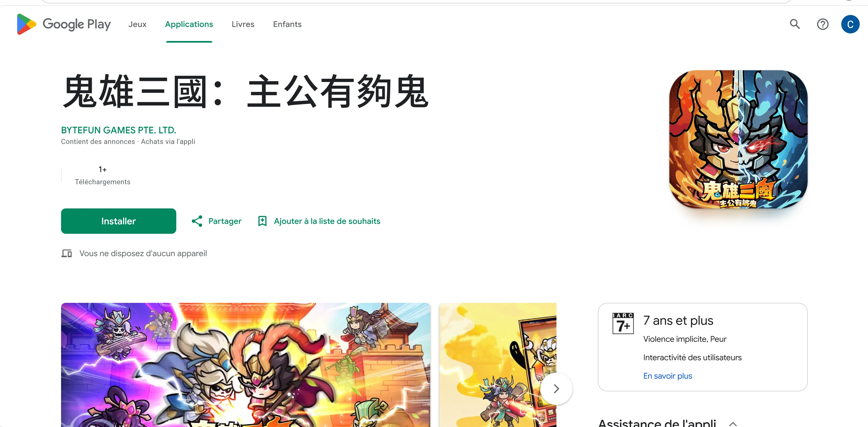Screen dimensions: 868x427
Task: Click the IARC 7+ rating badge
Action: (x=623, y=323)
